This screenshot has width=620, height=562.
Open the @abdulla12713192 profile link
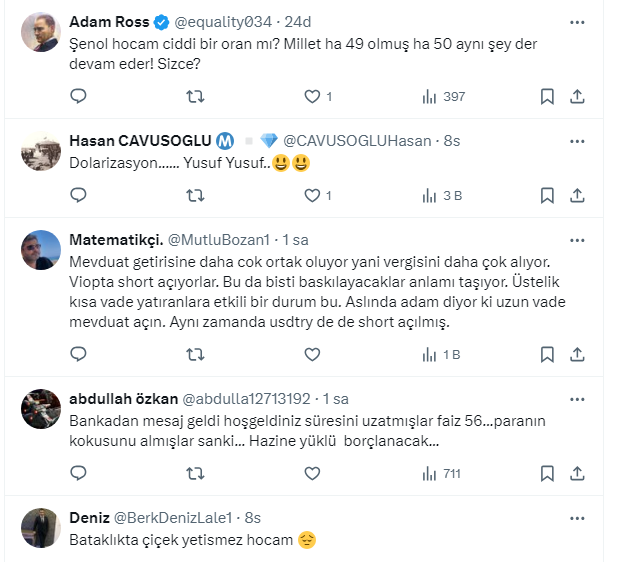247,399
